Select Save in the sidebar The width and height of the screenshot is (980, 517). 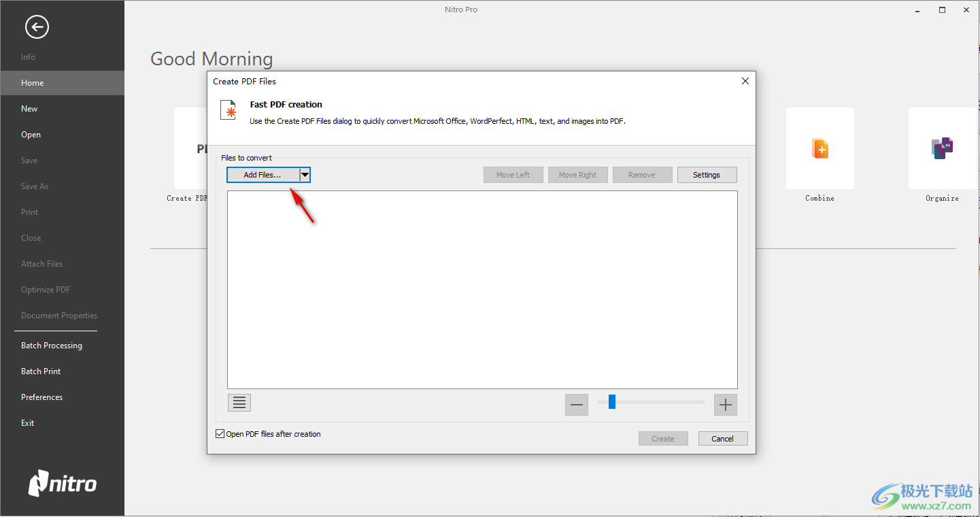(x=29, y=161)
